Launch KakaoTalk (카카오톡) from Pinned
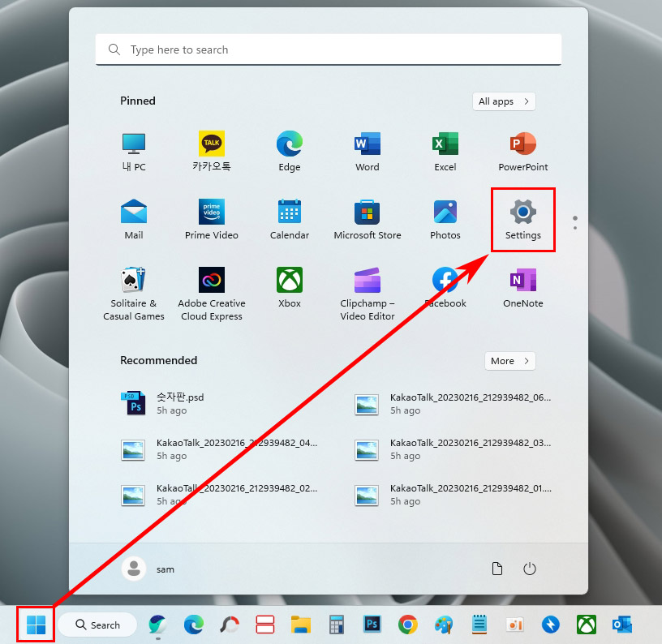Screen dimensions: 662x644 [x=212, y=152]
